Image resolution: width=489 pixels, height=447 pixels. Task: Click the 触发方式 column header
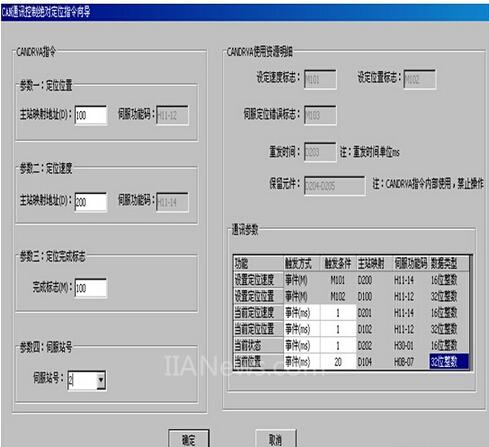coord(302,264)
